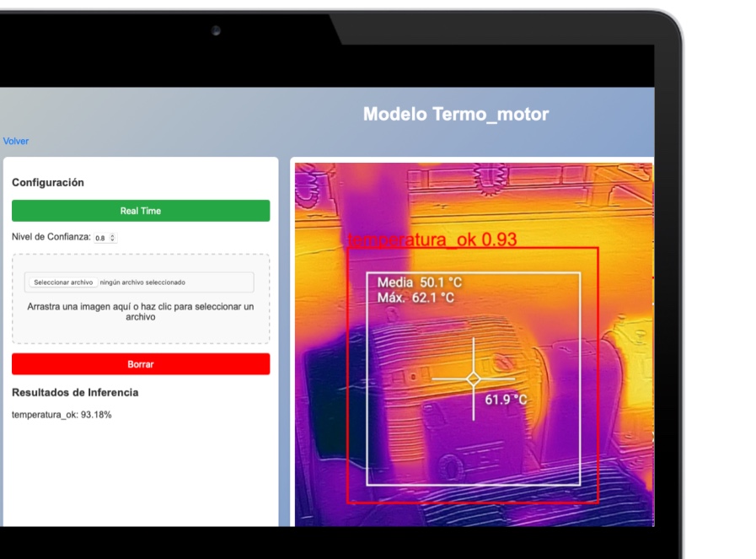Click the 'Resultados de Inferencia' heading

[75, 393]
